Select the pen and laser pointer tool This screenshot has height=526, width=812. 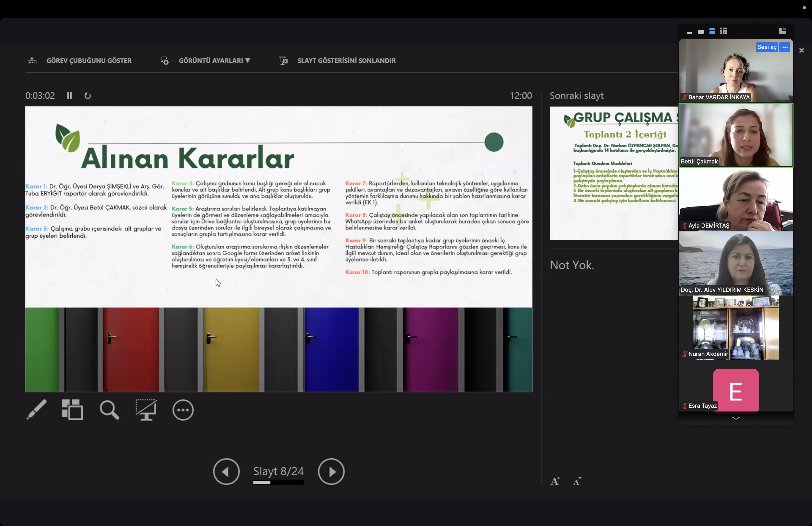pyautogui.click(x=37, y=409)
